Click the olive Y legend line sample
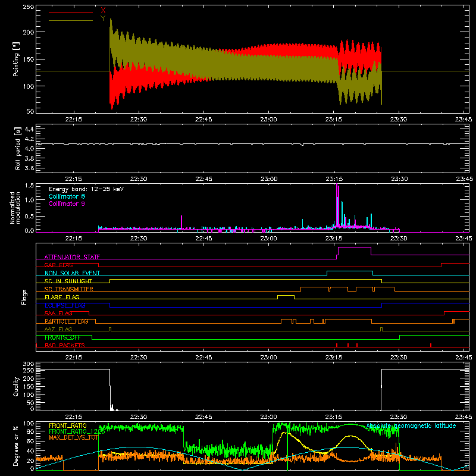Screen dimensions: 476x476 click(x=71, y=21)
